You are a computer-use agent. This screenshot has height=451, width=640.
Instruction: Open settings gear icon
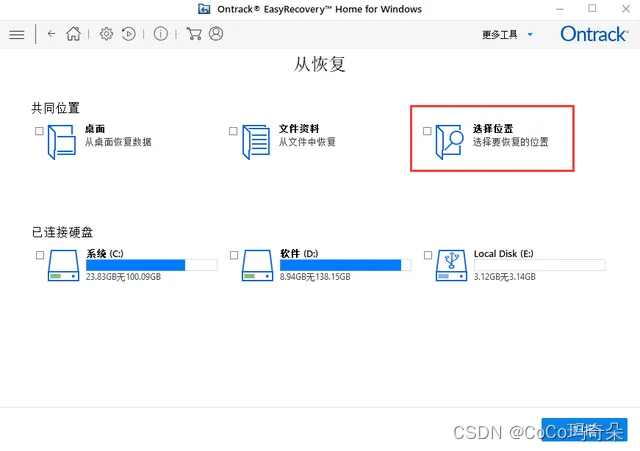pos(106,34)
